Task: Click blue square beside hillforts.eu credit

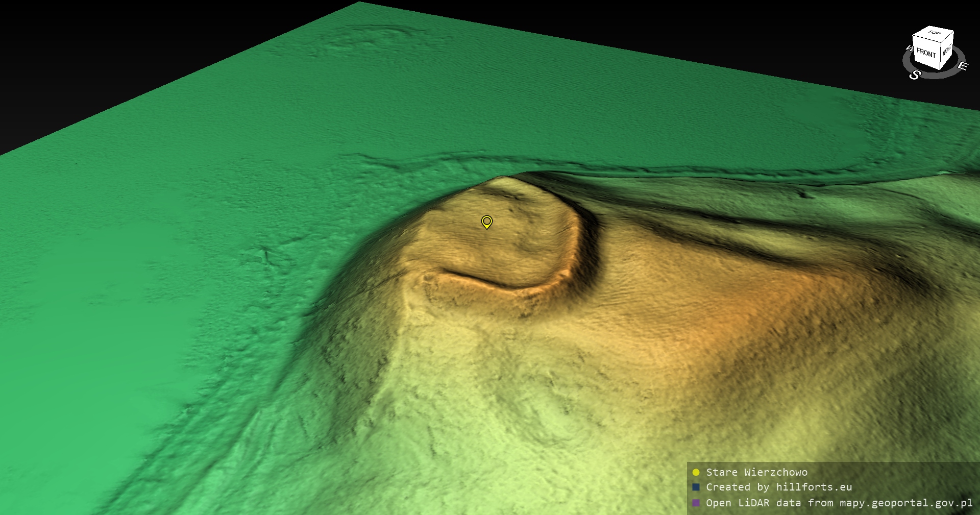Action: click(696, 487)
